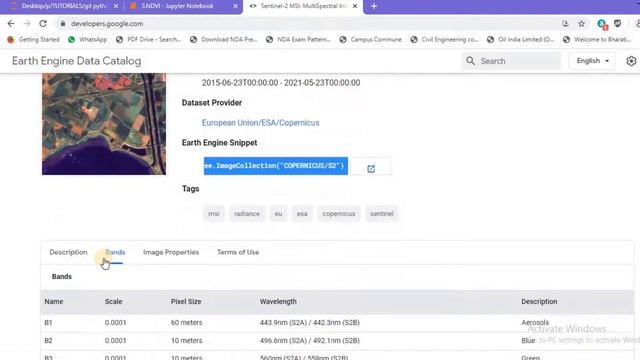The width and height of the screenshot is (640, 360).
Task: Click the lock icon in address bar
Action: [x=62, y=24]
